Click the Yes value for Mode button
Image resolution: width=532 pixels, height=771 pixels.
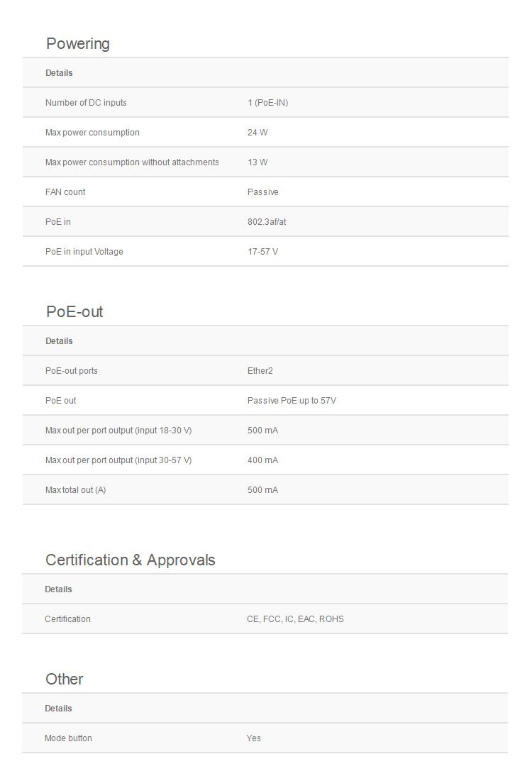coord(254,738)
